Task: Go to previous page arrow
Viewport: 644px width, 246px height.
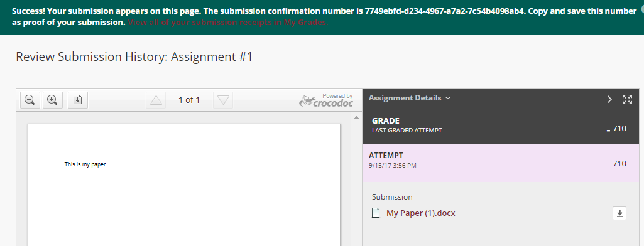Action: (156, 100)
